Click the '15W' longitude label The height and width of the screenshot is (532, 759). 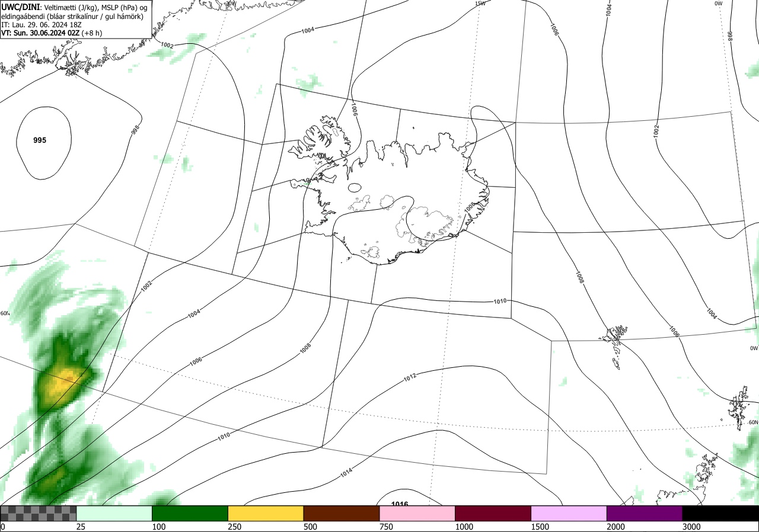(x=480, y=4)
